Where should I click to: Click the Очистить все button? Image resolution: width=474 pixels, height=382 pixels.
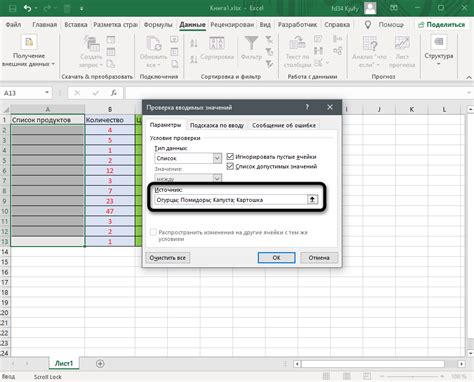pos(168,258)
